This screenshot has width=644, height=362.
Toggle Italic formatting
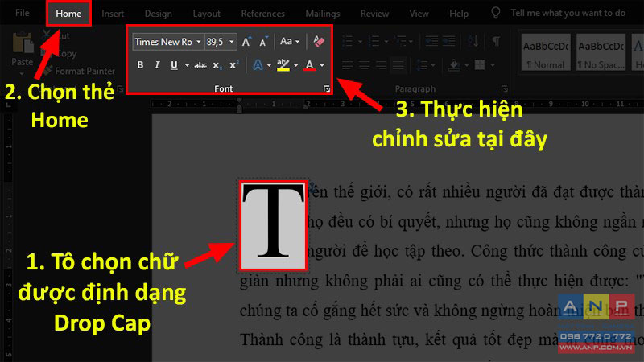157,65
